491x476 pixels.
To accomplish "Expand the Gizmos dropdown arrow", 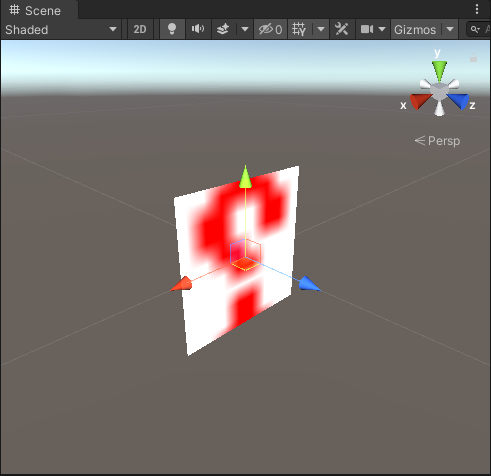I will (x=450, y=29).
